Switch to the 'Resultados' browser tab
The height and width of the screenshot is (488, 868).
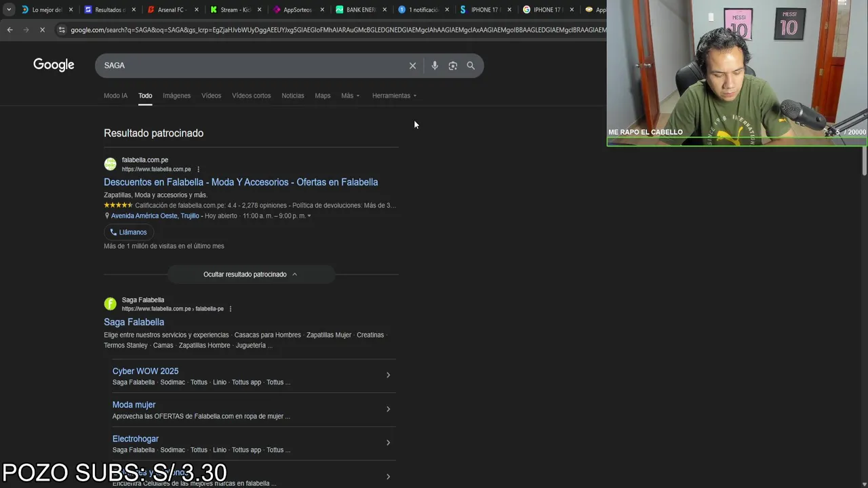(109, 10)
